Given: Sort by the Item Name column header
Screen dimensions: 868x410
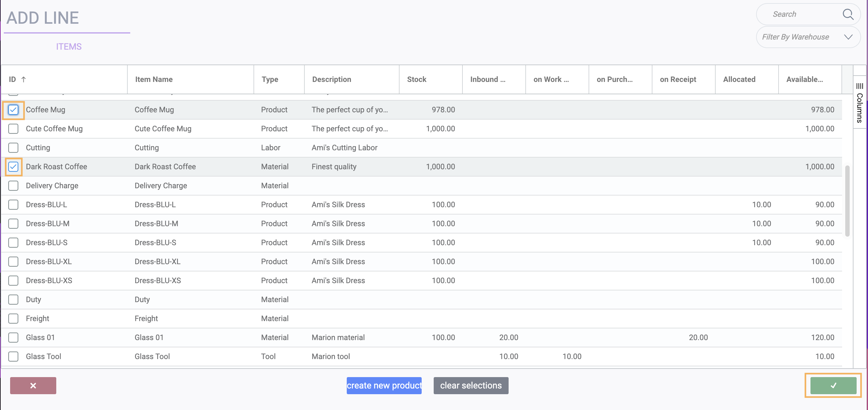Looking at the screenshot, I should tap(154, 79).
